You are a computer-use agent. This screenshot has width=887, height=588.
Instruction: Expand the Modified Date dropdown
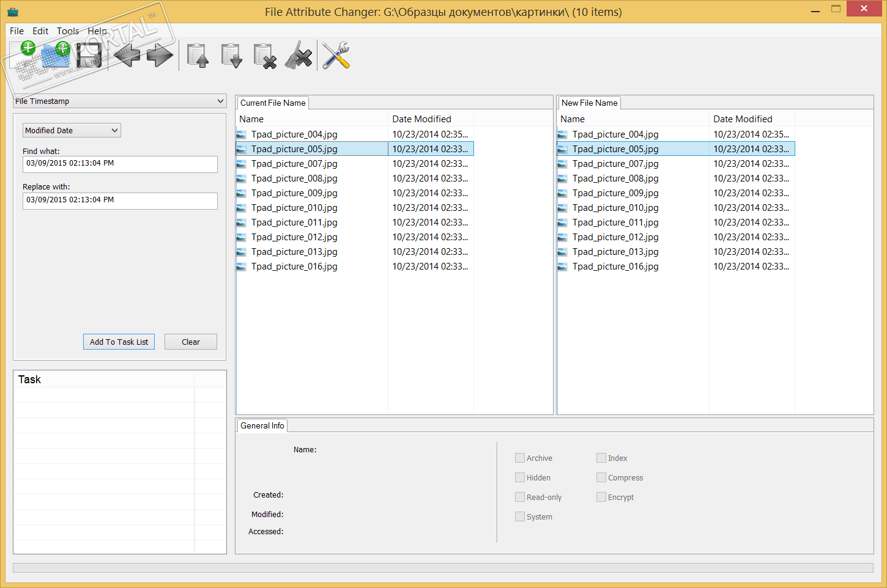point(72,130)
